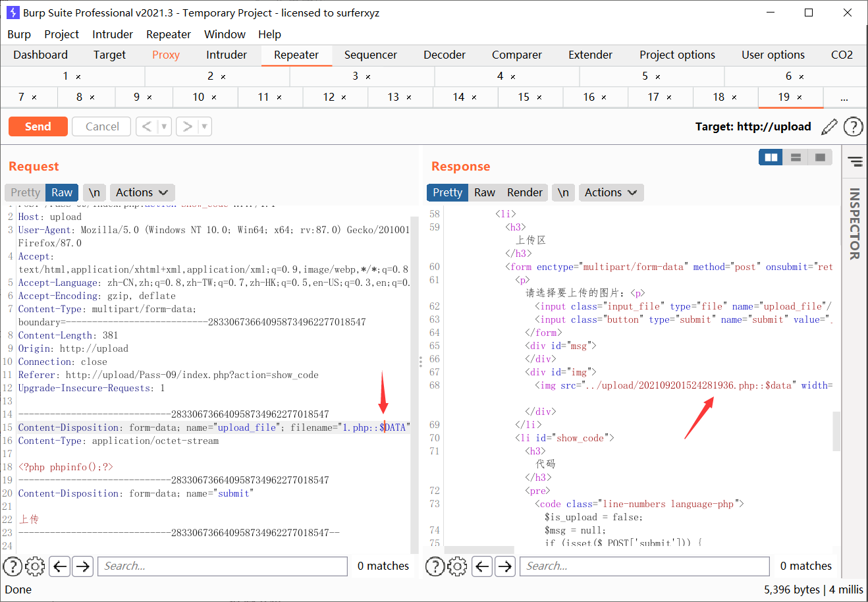Viewport: 868px width, 602px height.
Task: Toggle Request Pretty view
Action: (x=26, y=192)
